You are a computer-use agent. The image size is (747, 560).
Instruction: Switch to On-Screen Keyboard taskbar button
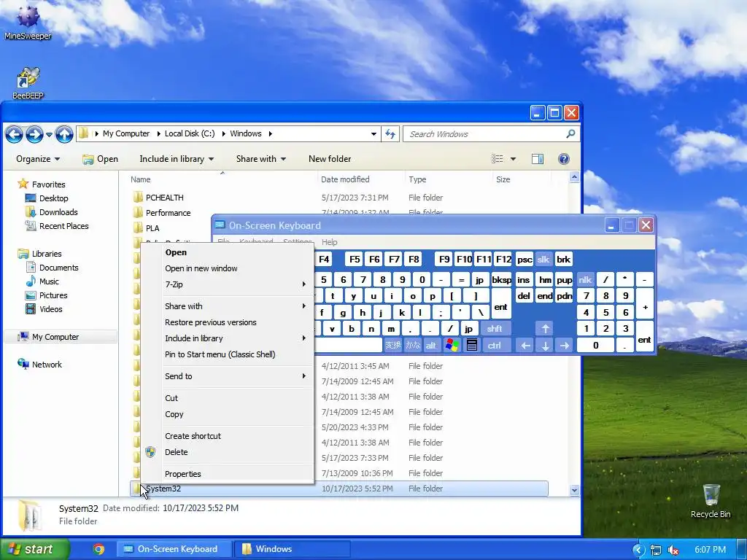(174, 549)
